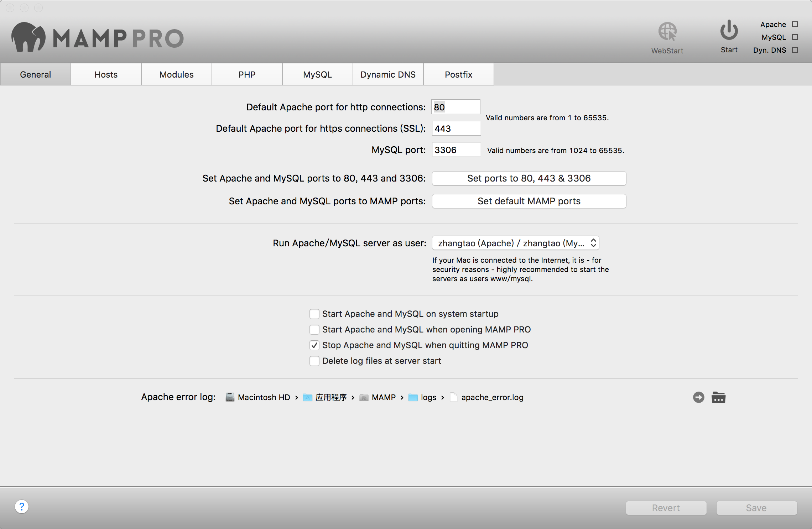Focus the MySQL port field
812x529 pixels.
coord(456,150)
